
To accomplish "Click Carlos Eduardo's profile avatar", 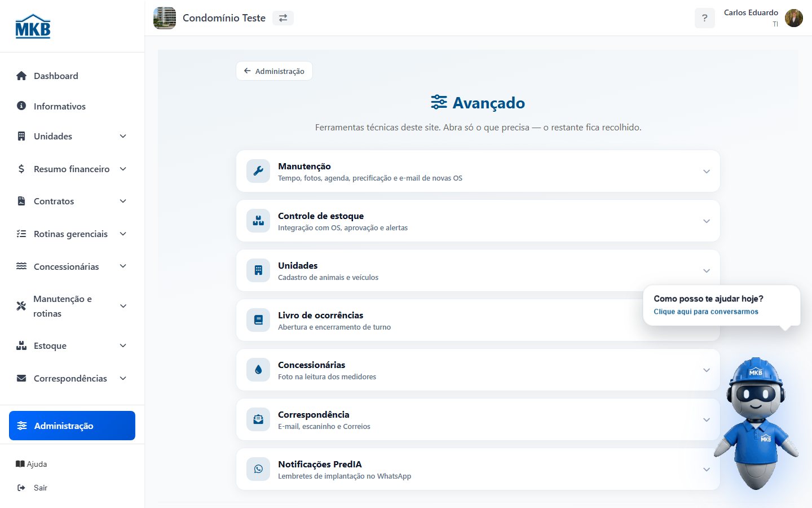I will point(794,18).
